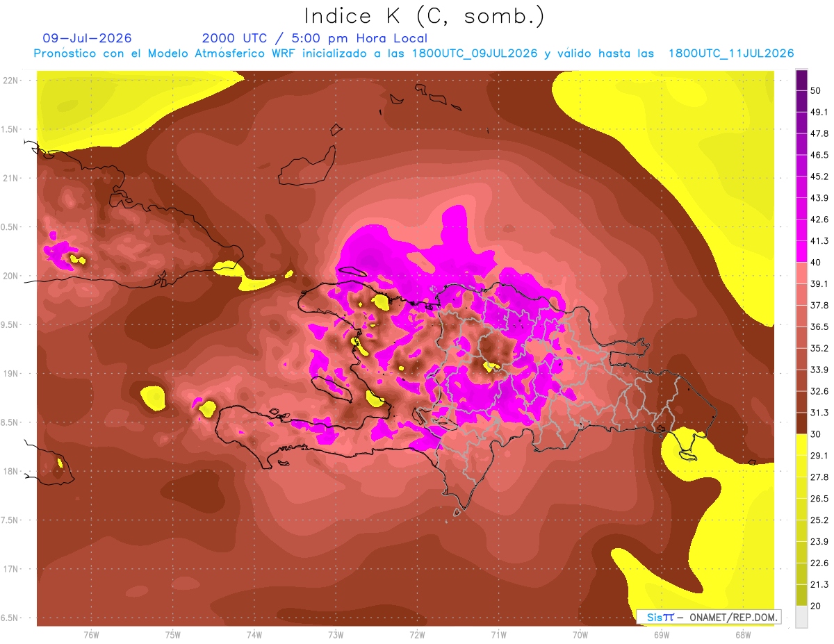Pick the salmon pink swatch between 39.1 and 40
834x644 pixels.
pos(801,273)
